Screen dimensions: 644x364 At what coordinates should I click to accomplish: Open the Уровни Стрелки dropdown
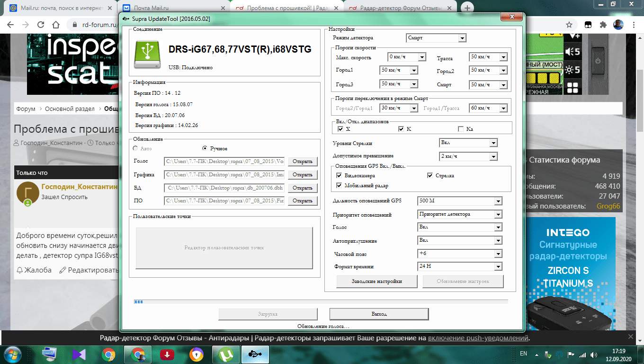pyautogui.click(x=469, y=143)
